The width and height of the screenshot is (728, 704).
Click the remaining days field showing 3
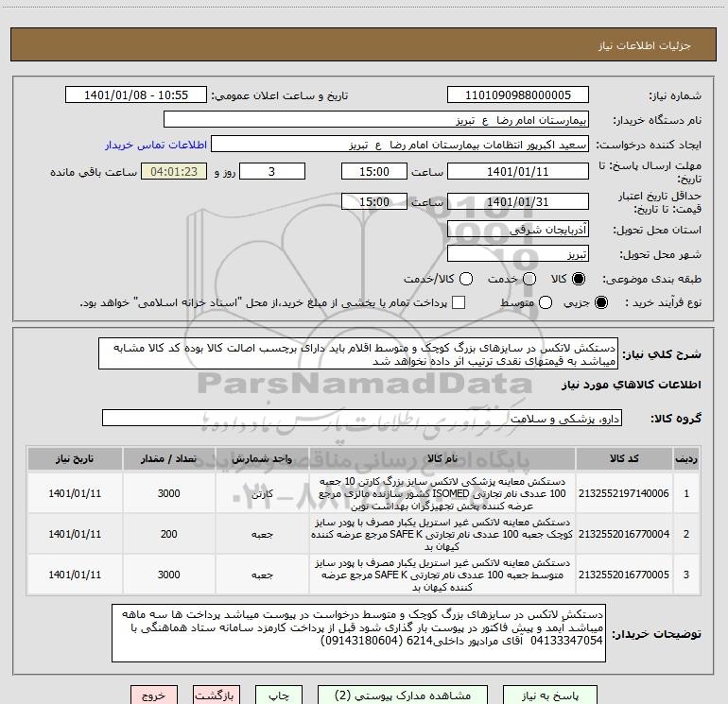point(272,171)
